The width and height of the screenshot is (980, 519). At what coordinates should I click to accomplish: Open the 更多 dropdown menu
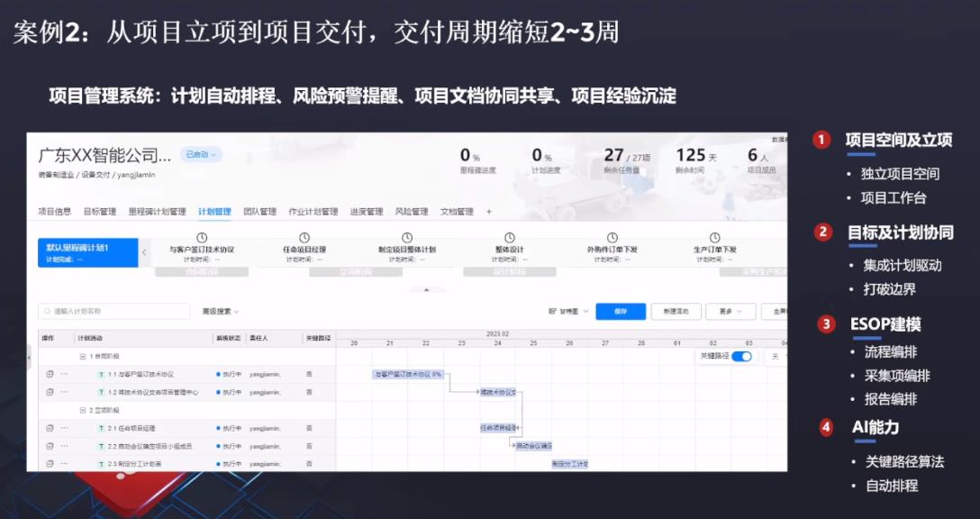730,311
